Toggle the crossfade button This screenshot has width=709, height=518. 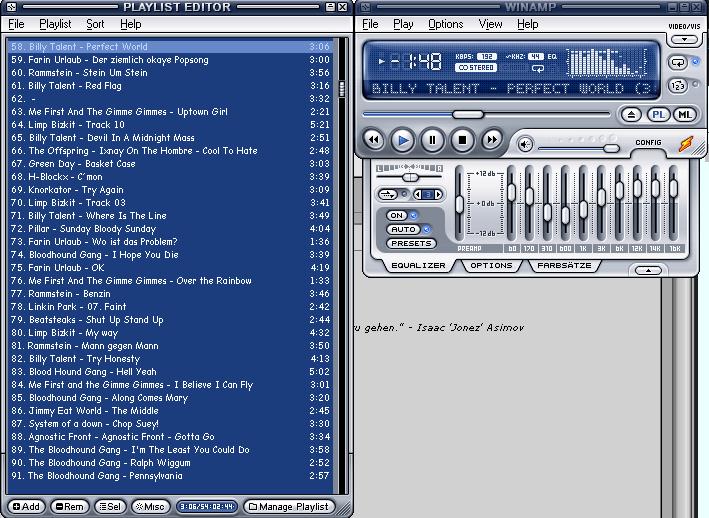point(388,194)
